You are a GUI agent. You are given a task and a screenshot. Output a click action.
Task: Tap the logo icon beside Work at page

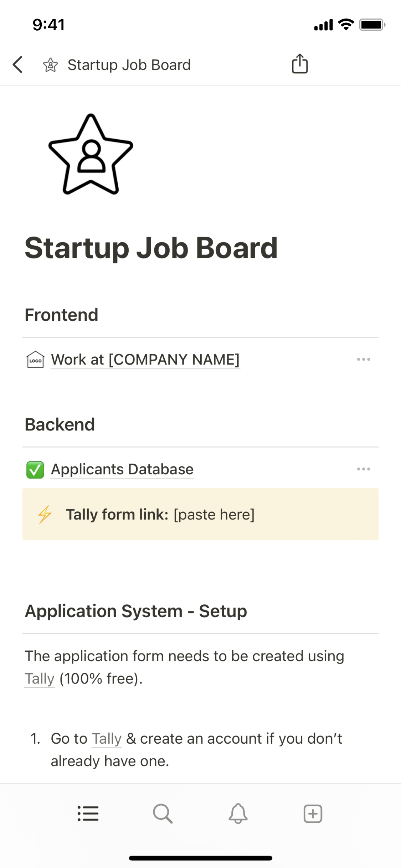(35, 360)
